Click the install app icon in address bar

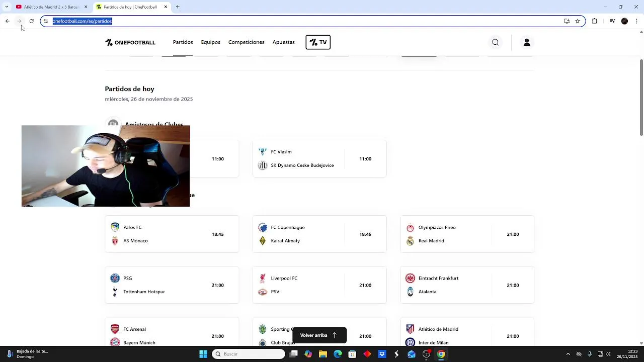point(567,21)
